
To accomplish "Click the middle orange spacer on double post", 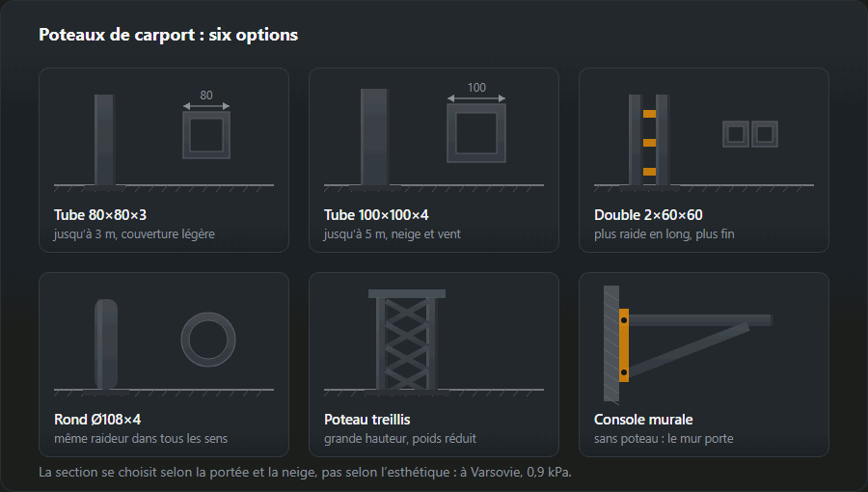I will coord(649,143).
